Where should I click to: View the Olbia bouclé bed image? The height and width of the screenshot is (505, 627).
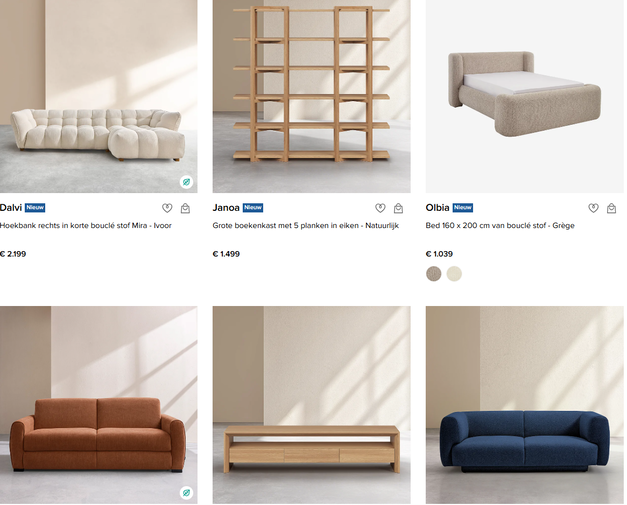(x=525, y=96)
